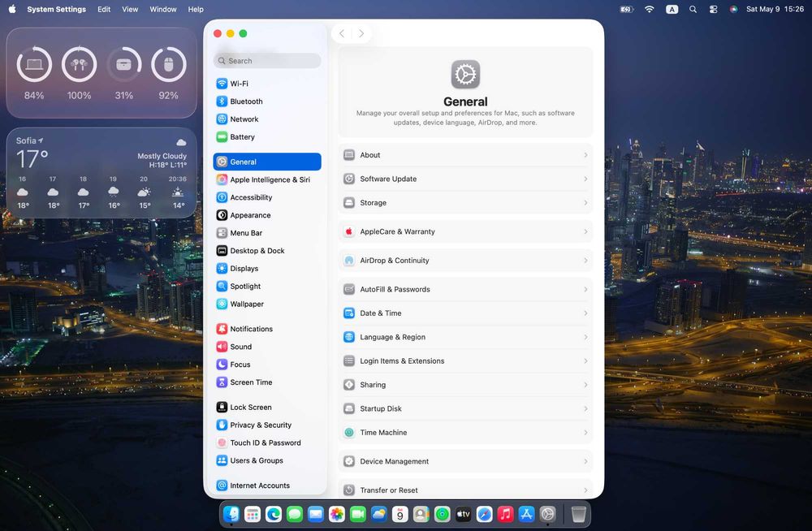This screenshot has height=531, width=812.
Task: Open Bluetooth settings in sidebar
Action: click(266, 101)
